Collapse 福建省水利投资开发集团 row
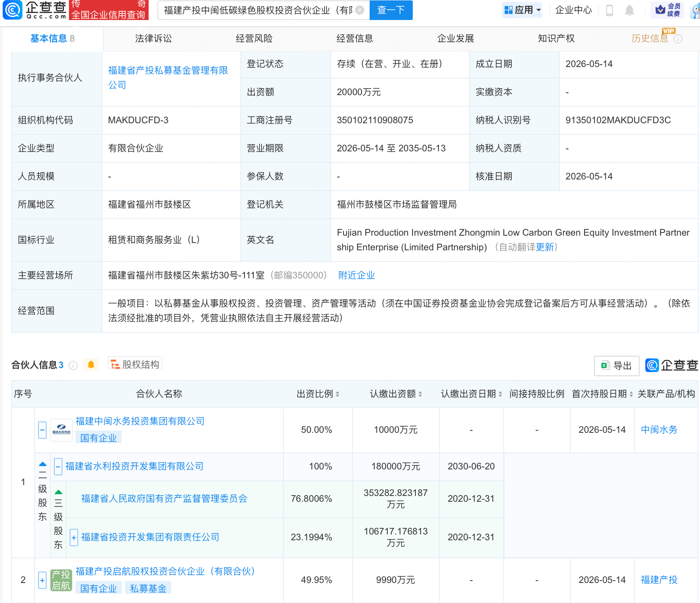The image size is (700, 603). coord(58,467)
